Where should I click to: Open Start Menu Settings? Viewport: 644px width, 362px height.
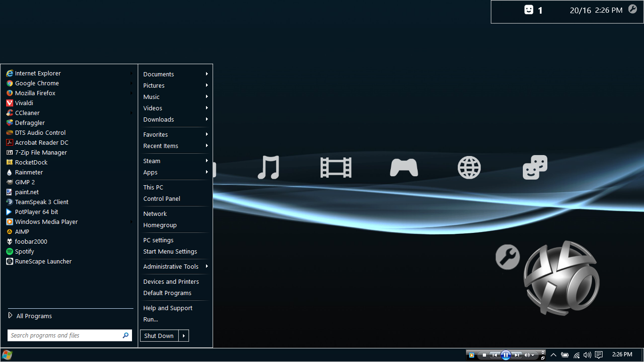(175, 251)
